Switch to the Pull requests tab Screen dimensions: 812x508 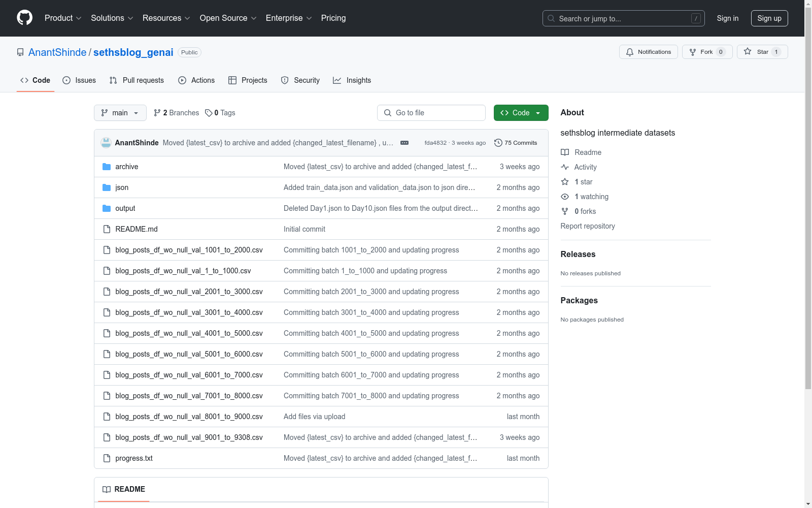tap(137, 80)
